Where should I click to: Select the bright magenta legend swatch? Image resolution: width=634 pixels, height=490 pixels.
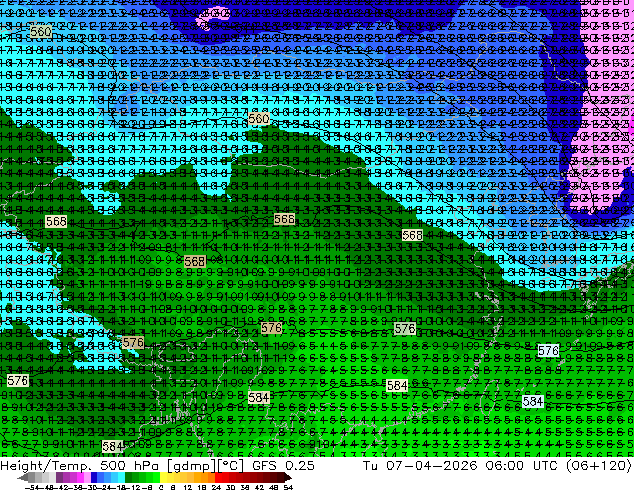(80, 477)
